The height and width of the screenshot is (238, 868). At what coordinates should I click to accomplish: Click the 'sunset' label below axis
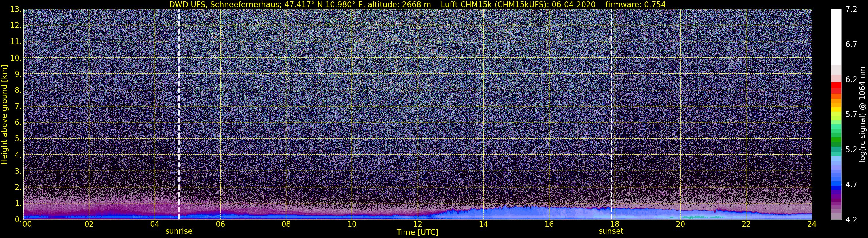click(611, 231)
